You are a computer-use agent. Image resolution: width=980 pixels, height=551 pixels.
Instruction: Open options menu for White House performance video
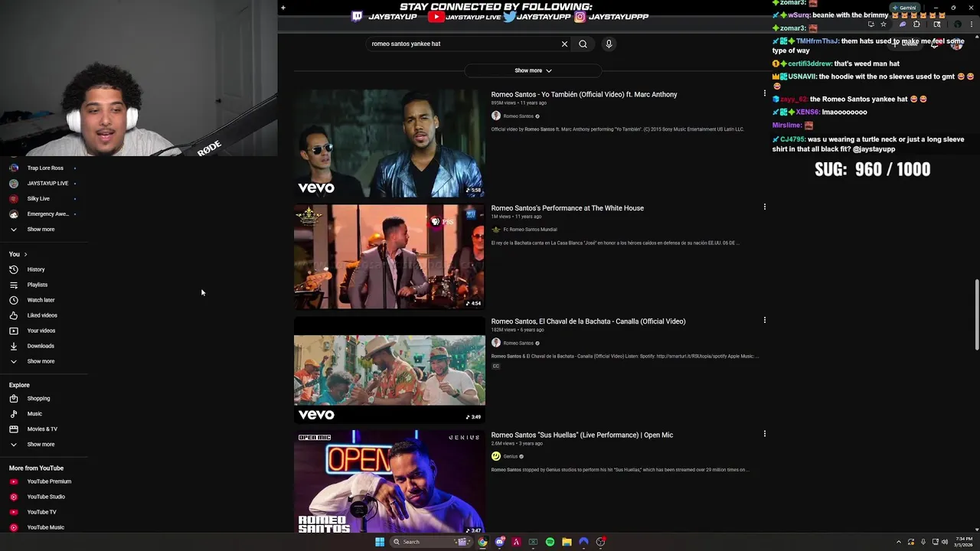tap(764, 207)
